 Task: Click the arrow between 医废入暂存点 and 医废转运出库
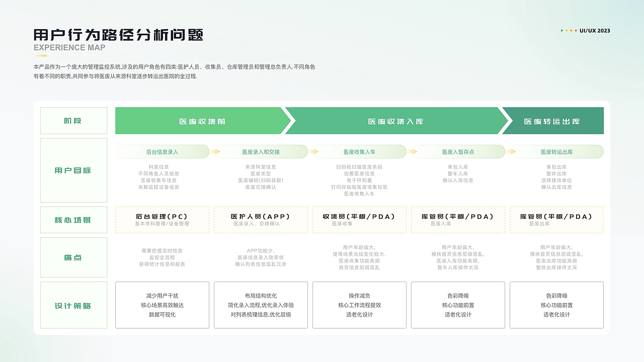click(511, 151)
